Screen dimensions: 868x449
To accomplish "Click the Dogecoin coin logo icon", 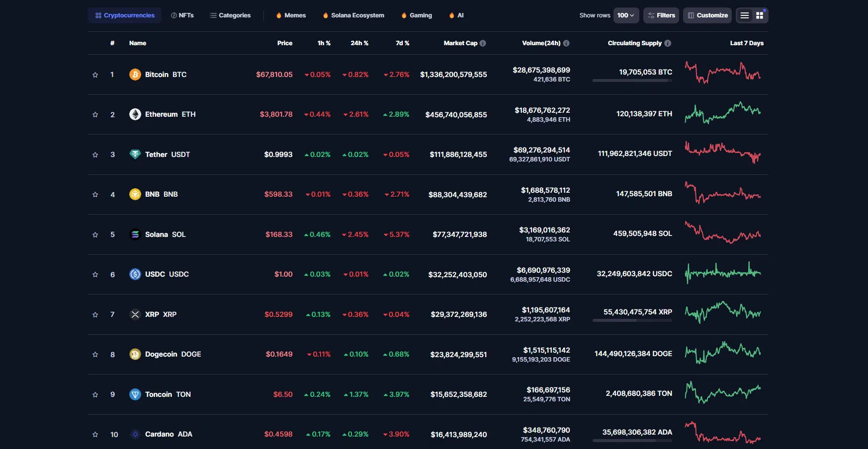I will [135, 354].
